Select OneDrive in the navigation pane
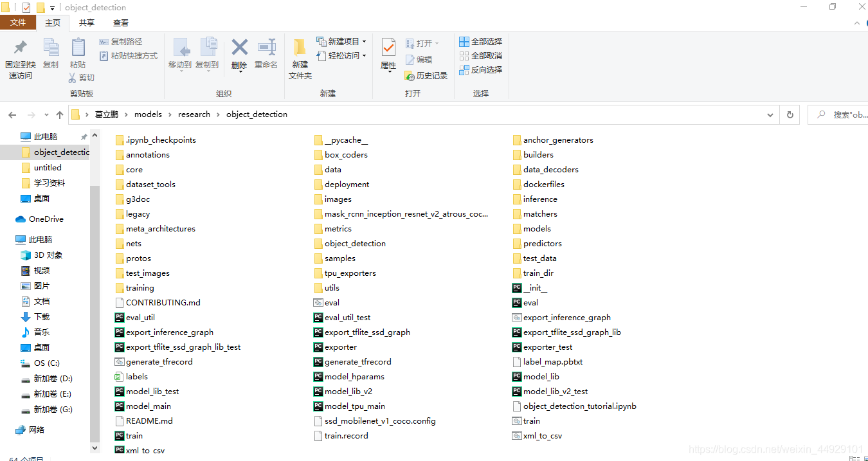 (x=46, y=219)
